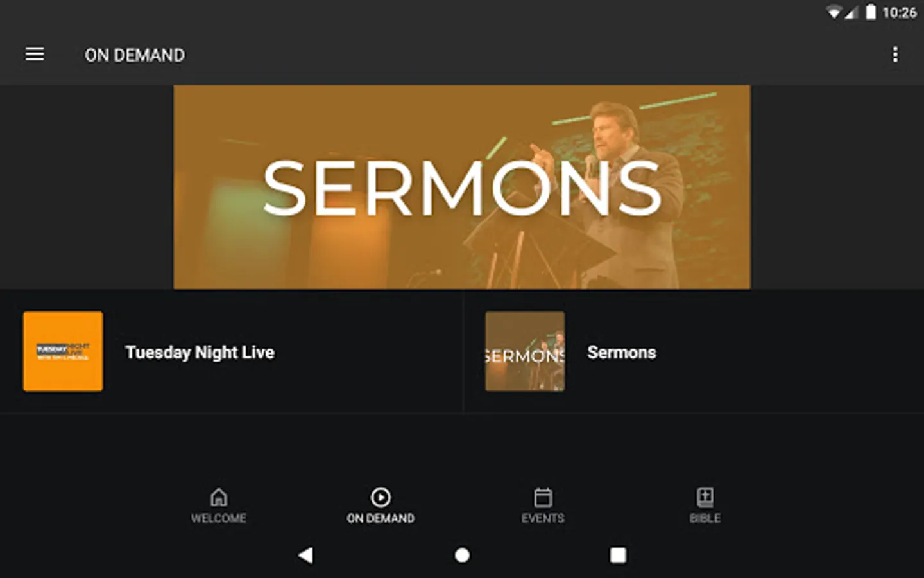This screenshot has width=924, height=578.
Task: Switch to the WELCOME tab label
Action: [x=218, y=518]
